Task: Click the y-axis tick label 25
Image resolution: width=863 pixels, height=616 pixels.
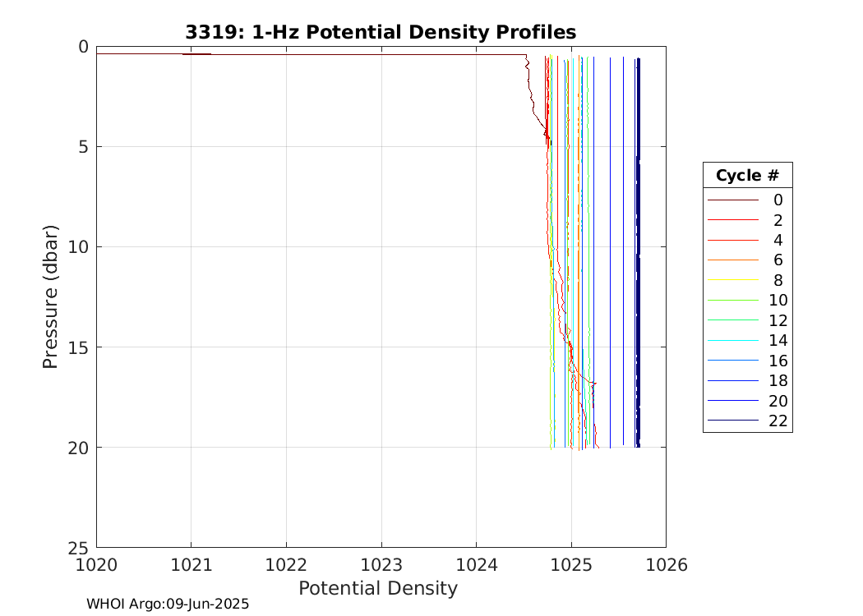Action: coord(78,548)
